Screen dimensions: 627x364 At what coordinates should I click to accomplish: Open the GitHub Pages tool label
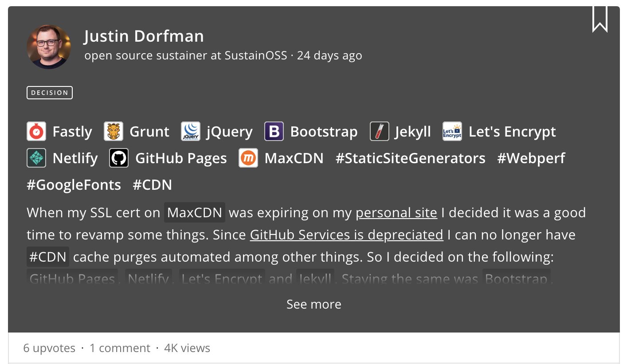coord(181,159)
